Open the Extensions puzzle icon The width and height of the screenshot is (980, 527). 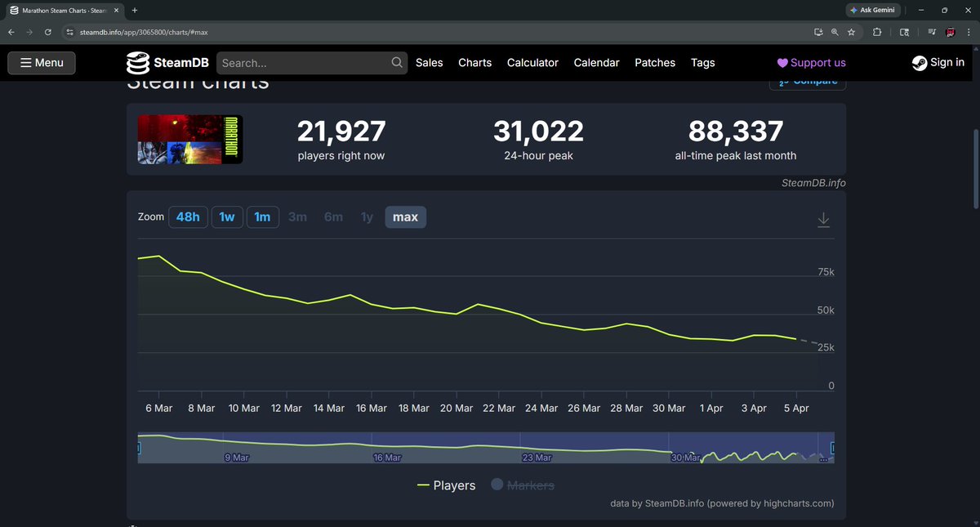pos(877,32)
